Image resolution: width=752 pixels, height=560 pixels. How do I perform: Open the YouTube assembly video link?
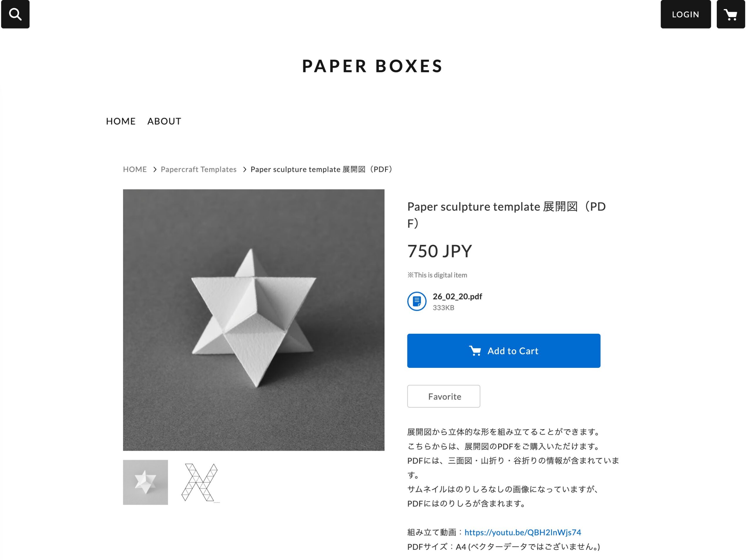(x=522, y=532)
